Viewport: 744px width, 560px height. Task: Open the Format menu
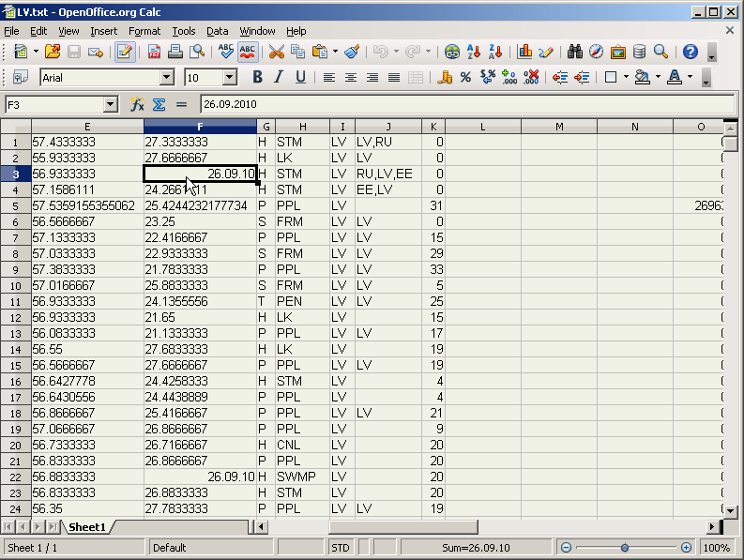[144, 31]
